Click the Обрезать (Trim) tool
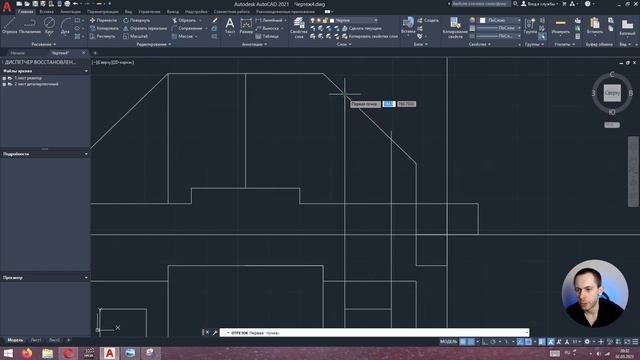The image size is (640, 360). pos(184,20)
